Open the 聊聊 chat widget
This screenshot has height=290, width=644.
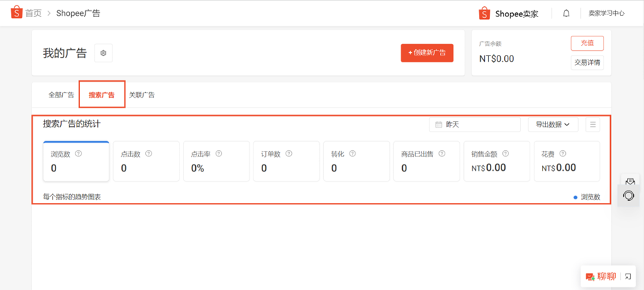(599, 276)
